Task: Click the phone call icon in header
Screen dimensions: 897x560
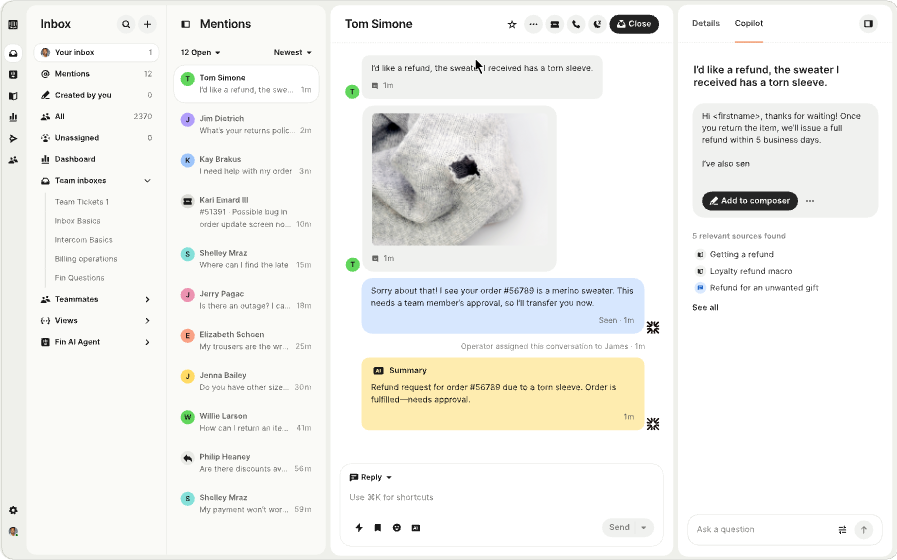Action: click(x=576, y=24)
